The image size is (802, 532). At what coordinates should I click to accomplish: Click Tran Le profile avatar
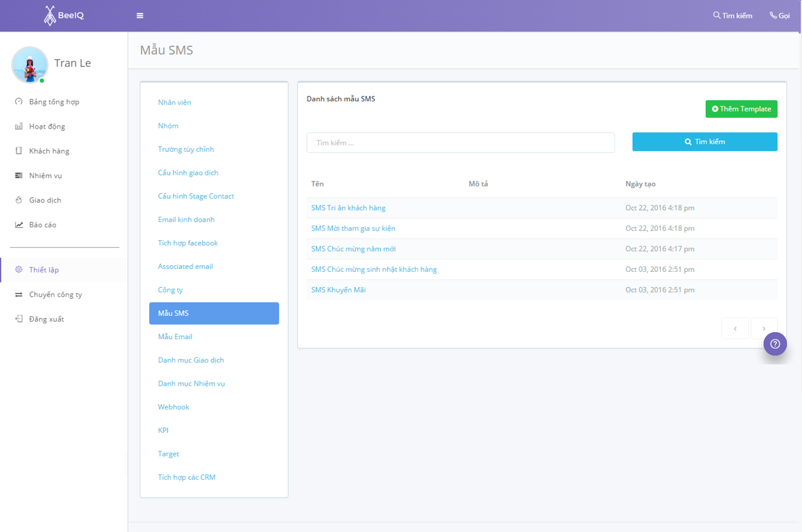30,65
